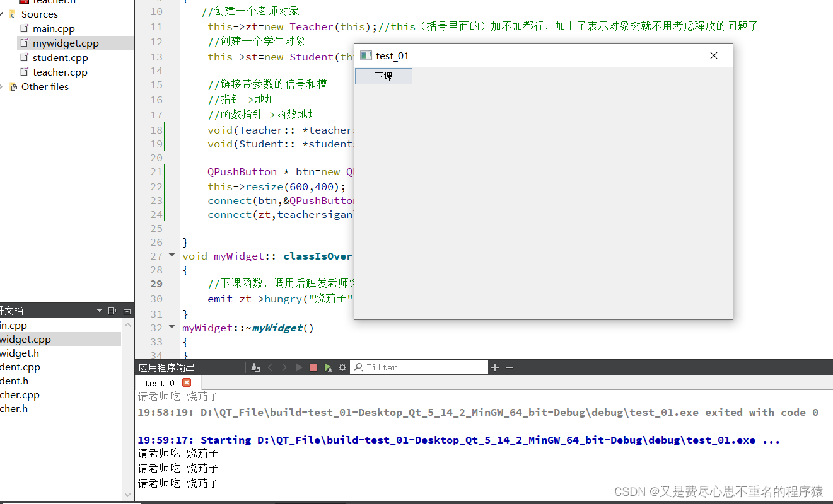Open student.cpp in the Sources tree

pyautogui.click(x=61, y=57)
